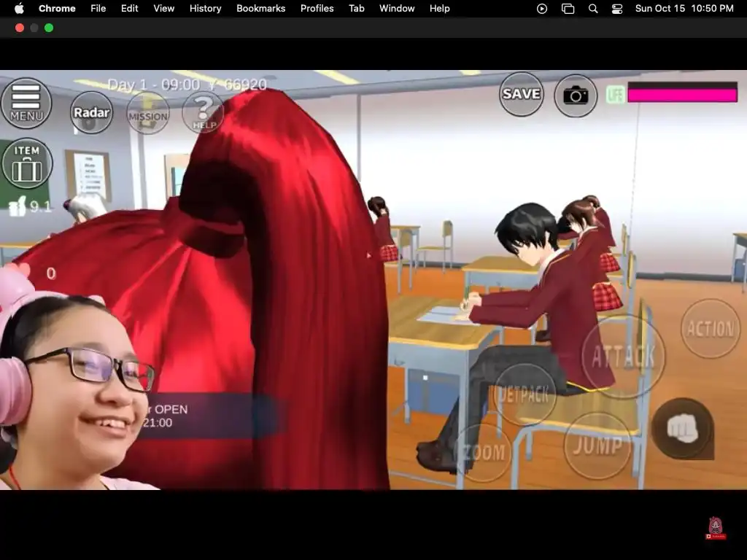The height and width of the screenshot is (560, 747).
Task: Open the Radar button
Action: tap(91, 112)
